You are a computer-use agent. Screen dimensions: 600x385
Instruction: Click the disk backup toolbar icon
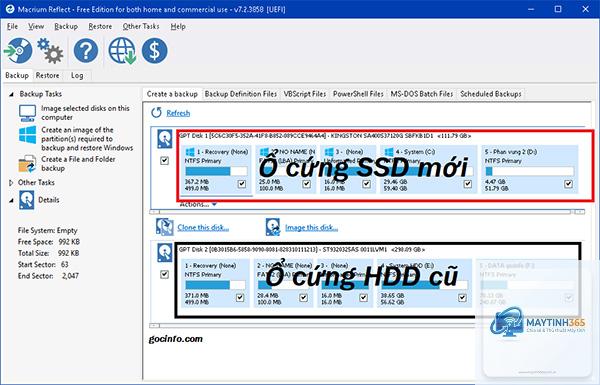18,51
